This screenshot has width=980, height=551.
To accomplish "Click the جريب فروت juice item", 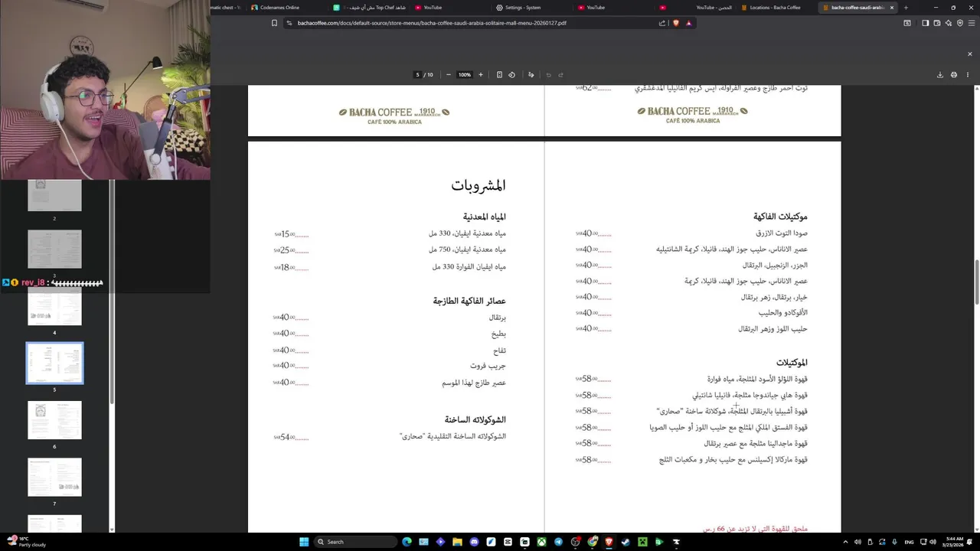I will point(488,366).
